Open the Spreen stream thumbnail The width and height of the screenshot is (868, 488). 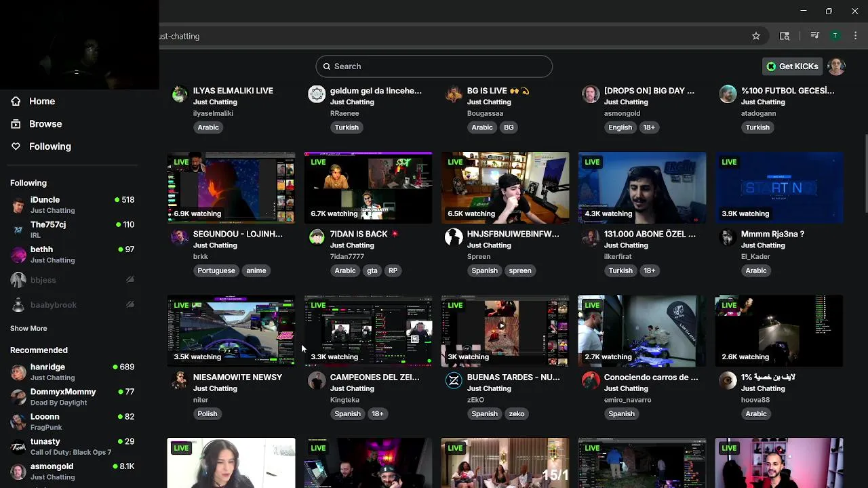click(x=505, y=188)
